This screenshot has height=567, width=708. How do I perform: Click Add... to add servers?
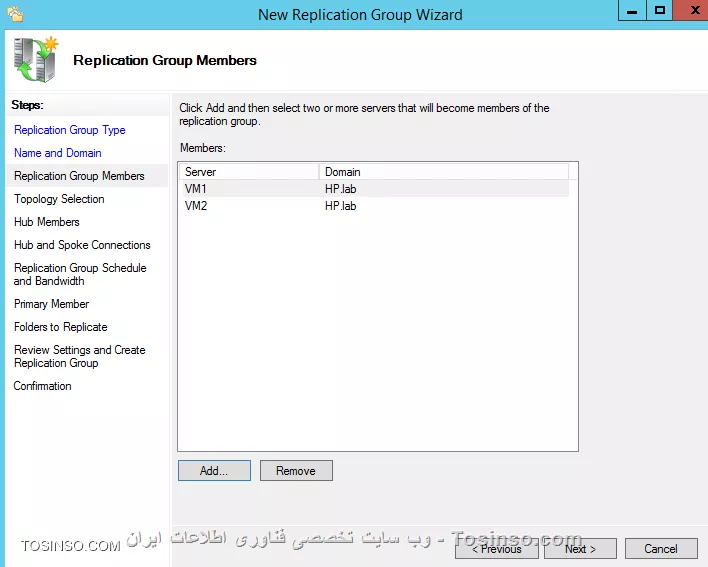pyautogui.click(x=214, y=471)
